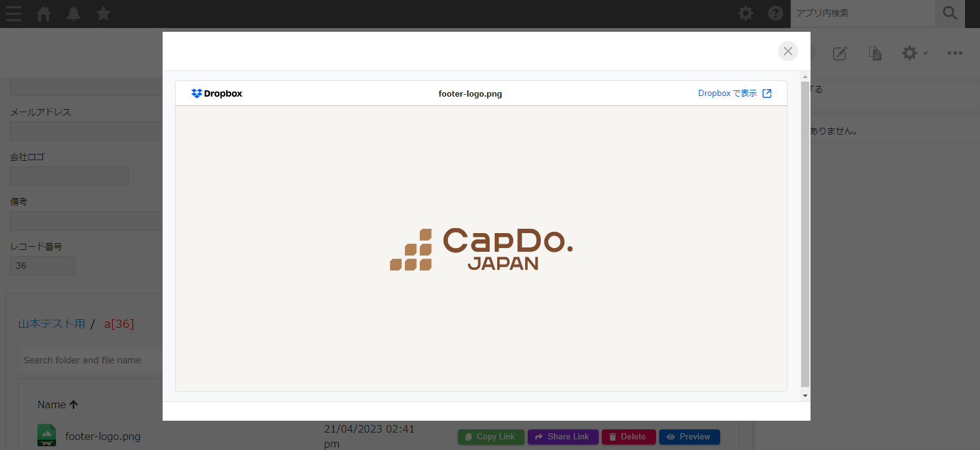Click the 会社ロゴ field box
Viewport: 980px width, 450px height.
pos(69,176)
